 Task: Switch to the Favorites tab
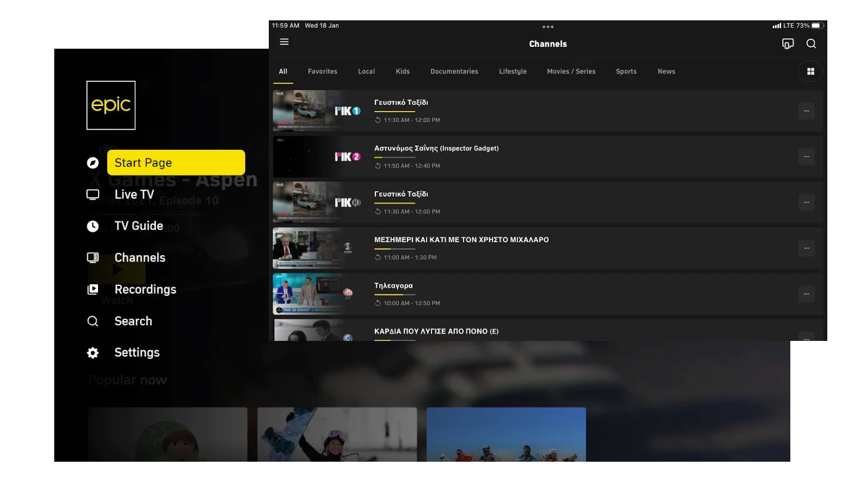(322, 71)
